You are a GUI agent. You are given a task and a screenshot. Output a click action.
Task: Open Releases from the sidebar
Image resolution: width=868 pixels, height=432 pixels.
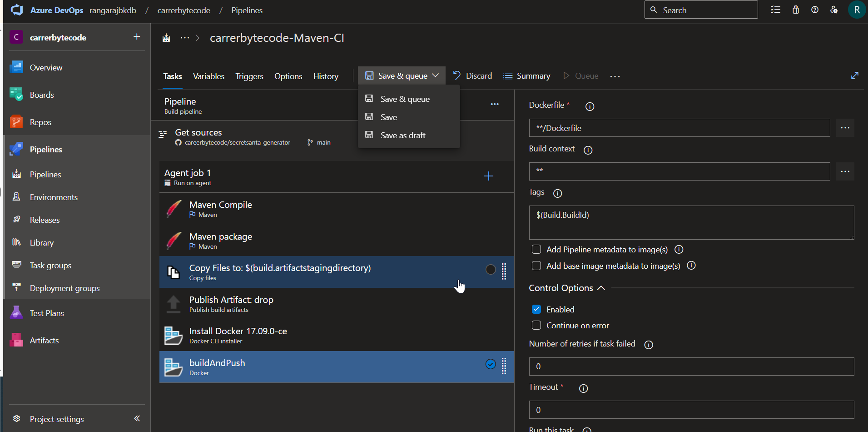(x=45, y=220)
